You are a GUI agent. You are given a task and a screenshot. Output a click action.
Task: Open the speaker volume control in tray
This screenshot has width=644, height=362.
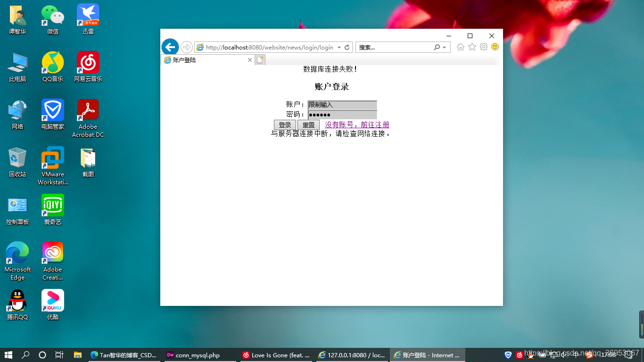click(563, 354)
